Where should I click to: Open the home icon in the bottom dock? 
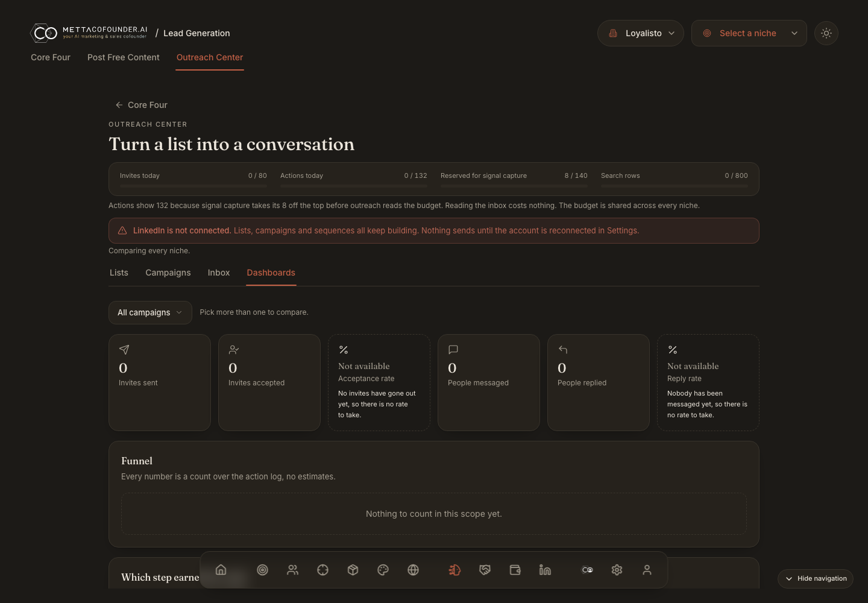point(221,570)
